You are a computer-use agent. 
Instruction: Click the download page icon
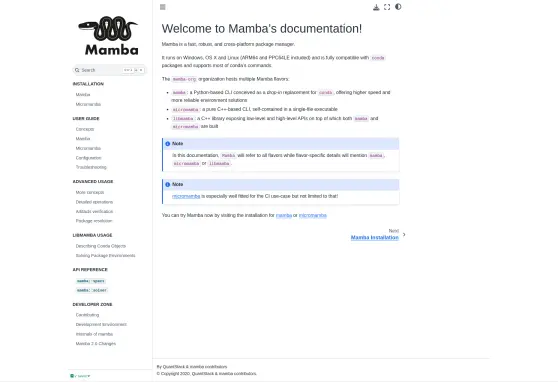pos(376,7)
